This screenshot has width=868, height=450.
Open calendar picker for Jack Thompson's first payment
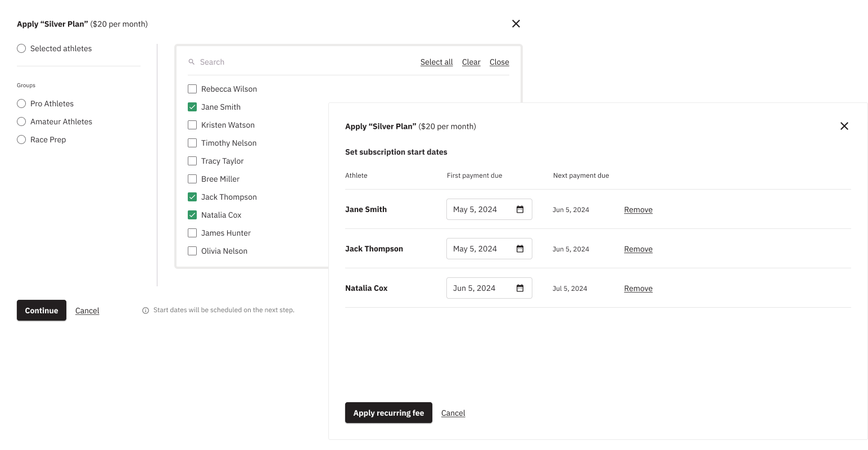coord(520,249)
